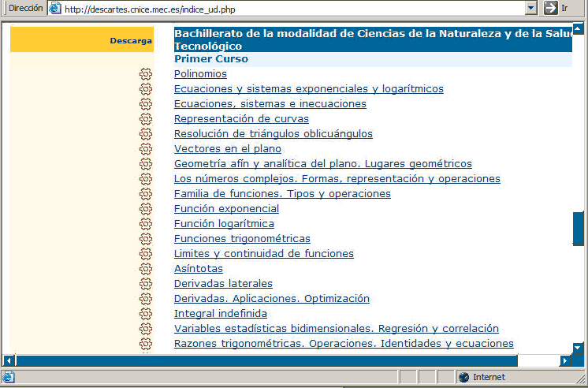Click horizontal scrollbar right arrow

click(565, 360)
